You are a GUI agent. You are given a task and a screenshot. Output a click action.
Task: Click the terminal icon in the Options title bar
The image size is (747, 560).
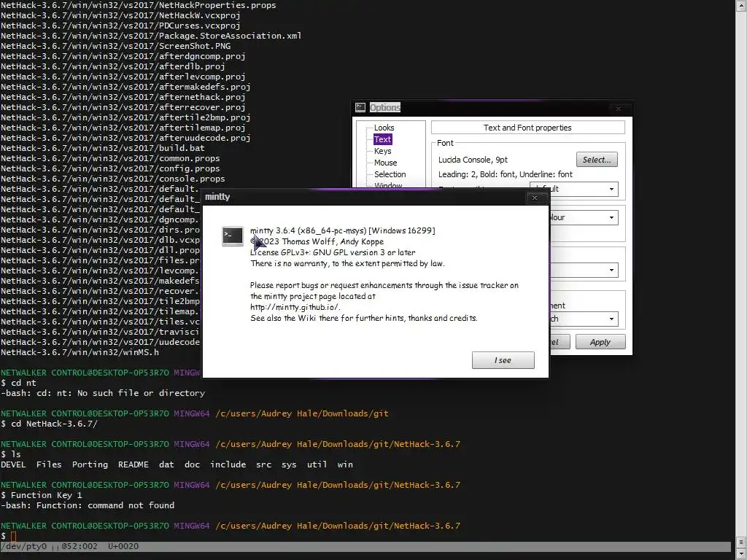pyautogui.click(x=360, y=108)
